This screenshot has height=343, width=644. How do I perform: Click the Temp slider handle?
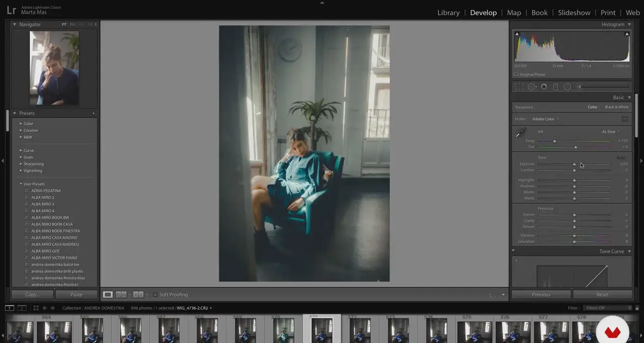pos(554,141)
